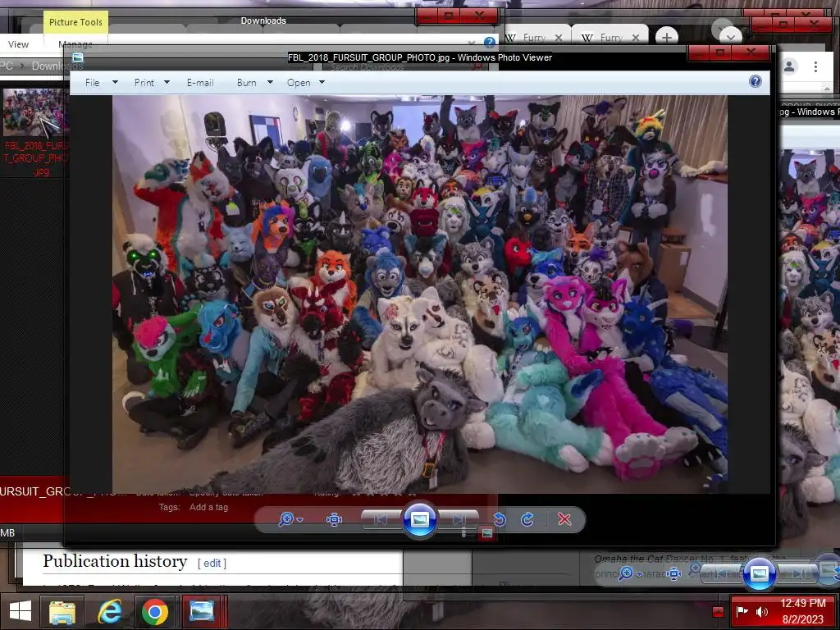The width and height of the screenshot is (840, 630).
Task: Click the Fit to window (actual size) icon
Action: [x=334, y=519]
